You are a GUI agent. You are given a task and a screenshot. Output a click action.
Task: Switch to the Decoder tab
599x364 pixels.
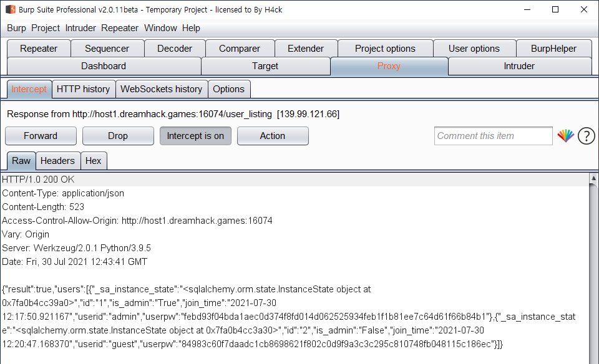click(175, 49)
